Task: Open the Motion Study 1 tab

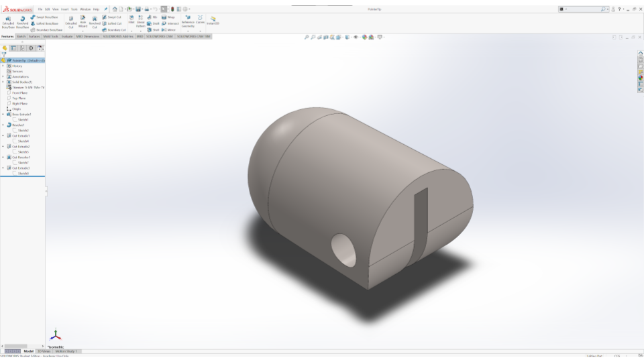Action: coord(66,351)
